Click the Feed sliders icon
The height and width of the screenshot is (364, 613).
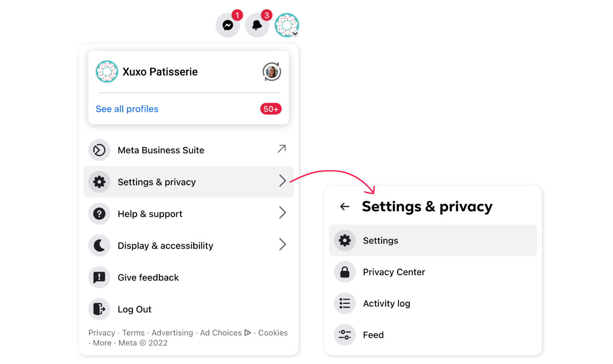(x=345, y=335)
